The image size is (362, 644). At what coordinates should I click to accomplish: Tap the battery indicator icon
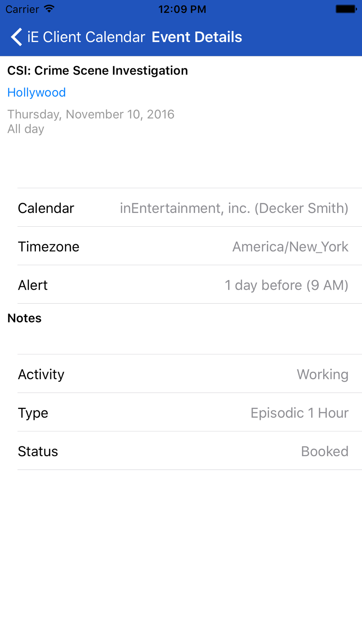(x=346, y=9)
